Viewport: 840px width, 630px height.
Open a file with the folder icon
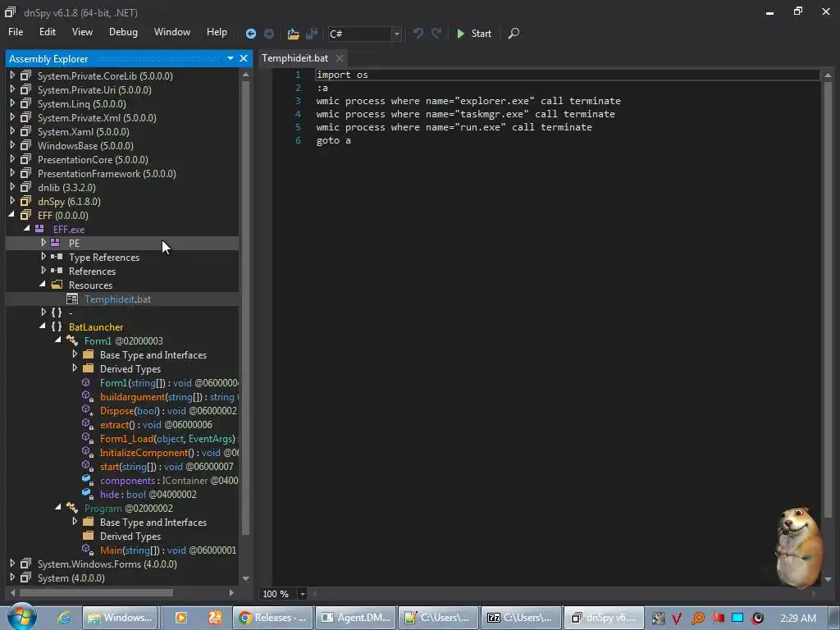point(293,34)
